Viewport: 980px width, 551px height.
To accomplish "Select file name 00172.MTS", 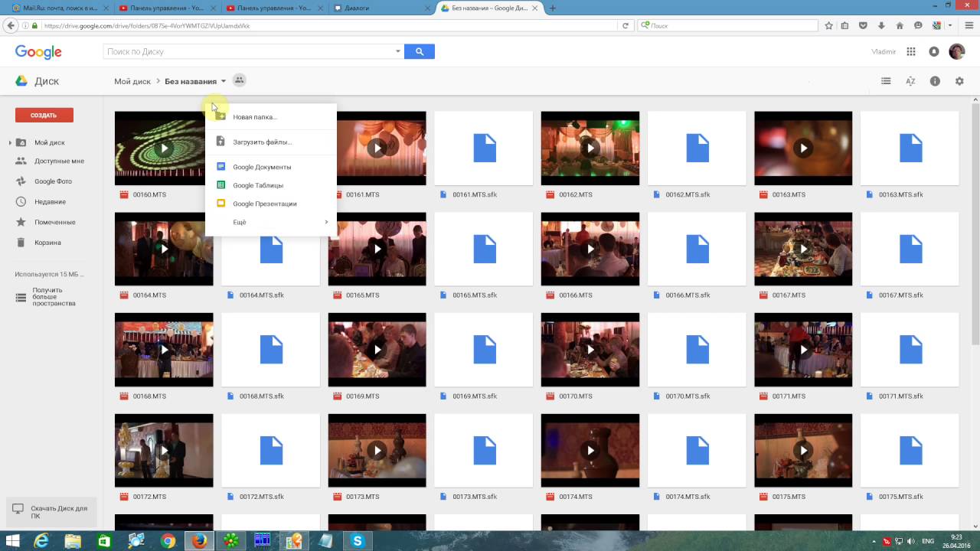I will (x=149, y=497).
